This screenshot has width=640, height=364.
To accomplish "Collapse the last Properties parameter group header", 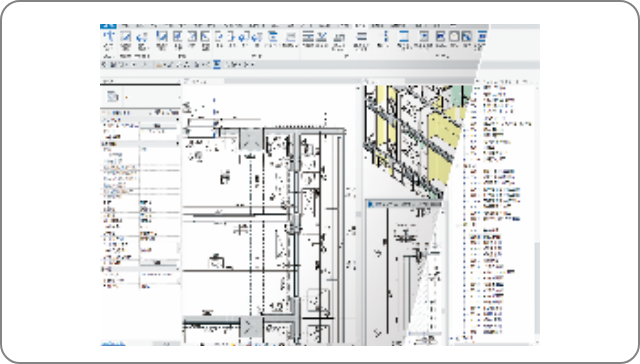I will click(x=178, y=269).
